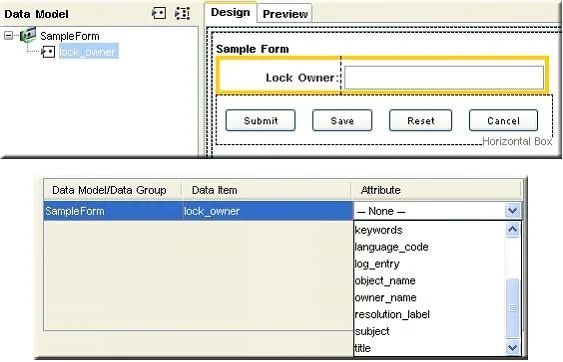Click the Lock Owner input field
The width and height of the screenshot is (563, 362).
click(444, 77)
